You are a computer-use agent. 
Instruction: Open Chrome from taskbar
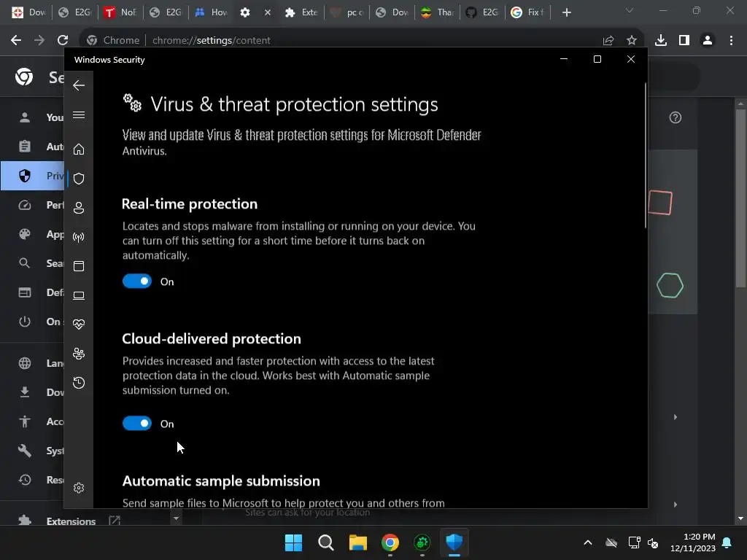[390, 542]
